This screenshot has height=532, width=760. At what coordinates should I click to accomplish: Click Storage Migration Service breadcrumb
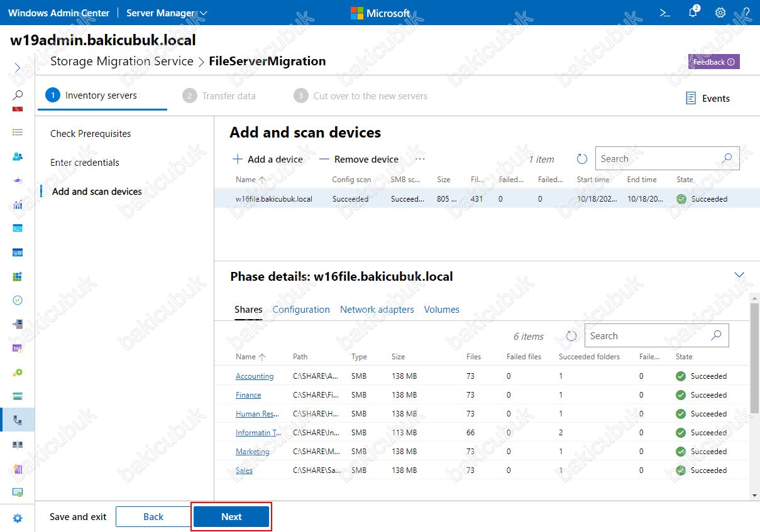(122, 62)
